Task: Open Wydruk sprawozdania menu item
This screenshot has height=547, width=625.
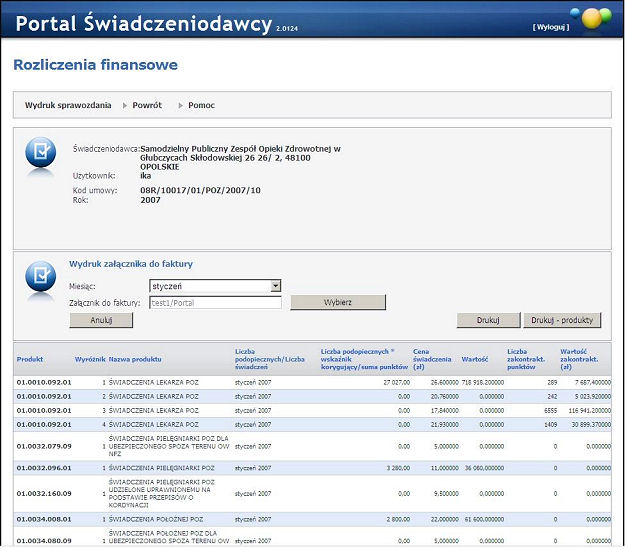Action: click(66, 105)
